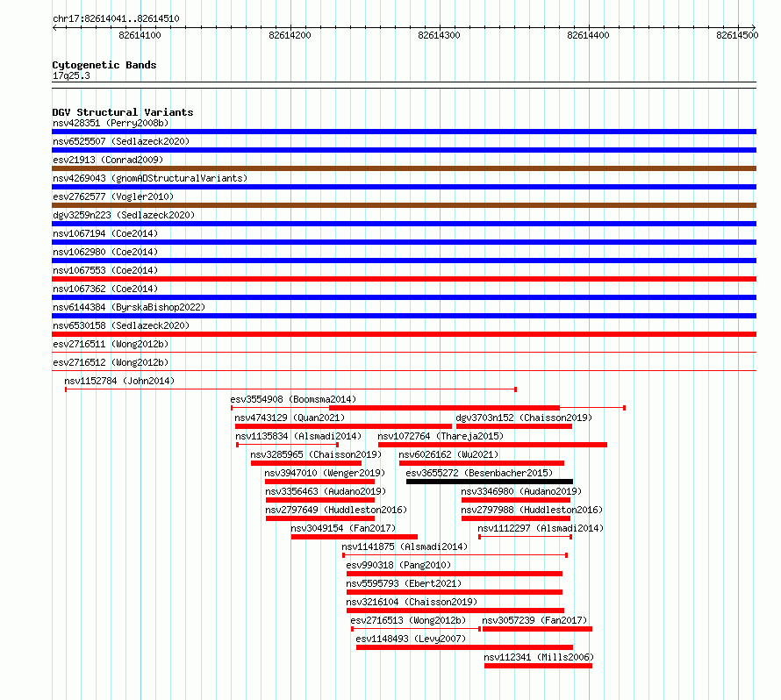Open the esv21913 (Conrad2009) variant
The image size is (781, 700).
(108, 160)
